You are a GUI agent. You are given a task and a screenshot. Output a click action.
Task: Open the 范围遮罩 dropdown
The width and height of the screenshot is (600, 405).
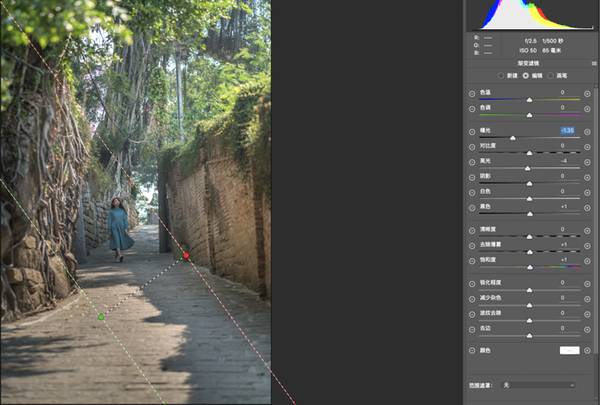(540, 384)
